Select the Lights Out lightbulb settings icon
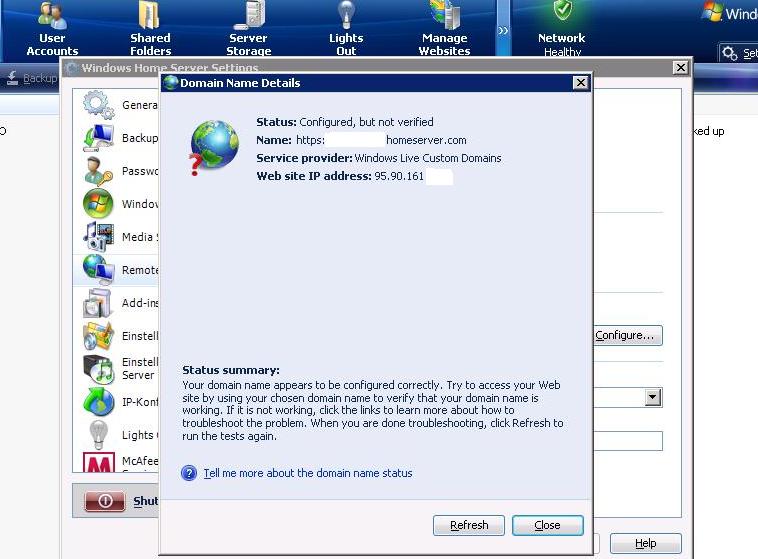The height and width of the screenshot is (559, 758). coord(98,435)
